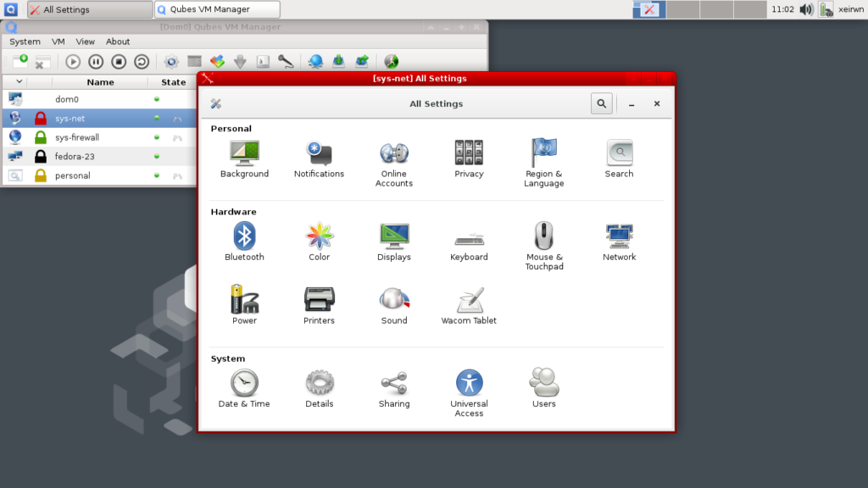
Task: Open Keyboard settings
Action: click(469, 247)
